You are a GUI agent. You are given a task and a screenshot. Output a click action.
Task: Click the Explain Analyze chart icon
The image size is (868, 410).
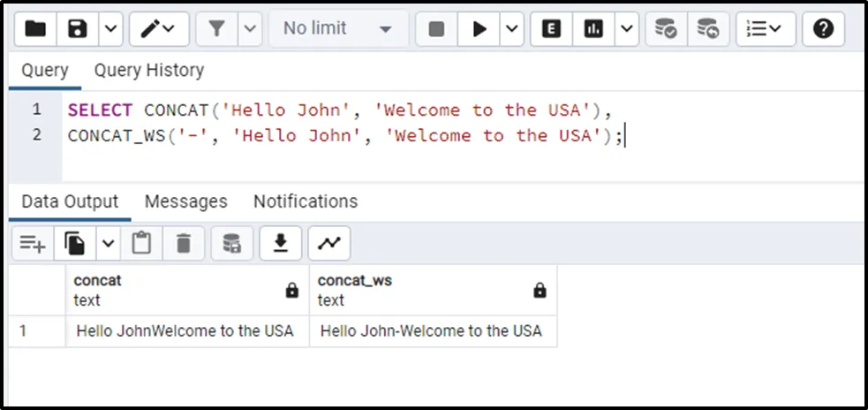[x=593, y=29]
